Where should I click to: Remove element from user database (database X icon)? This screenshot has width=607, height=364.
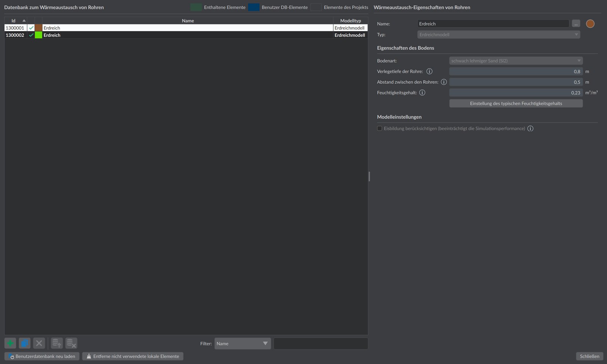[x=71, y=344]
